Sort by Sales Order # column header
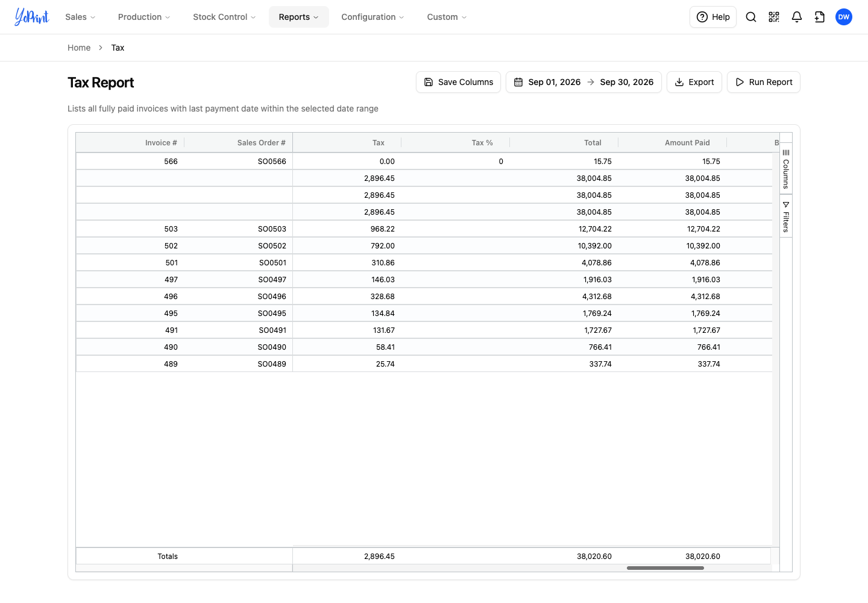The width and height of the screenshot is (868, 603). [x=262, y=143]
